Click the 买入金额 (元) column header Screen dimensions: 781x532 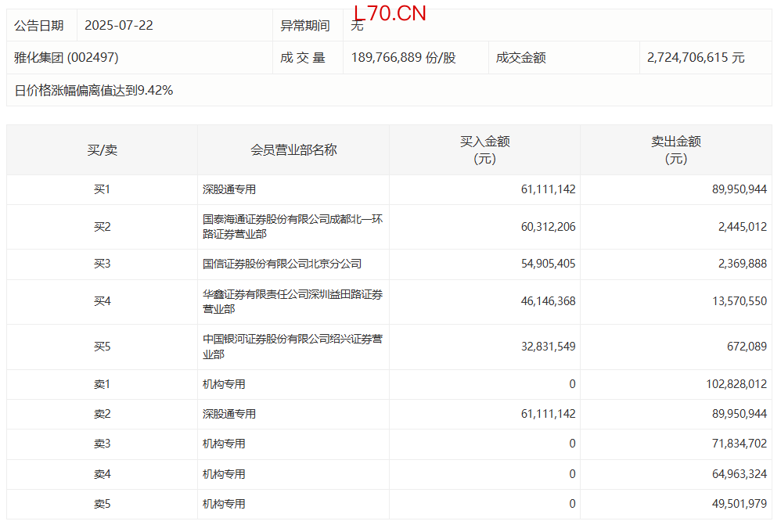484,150
